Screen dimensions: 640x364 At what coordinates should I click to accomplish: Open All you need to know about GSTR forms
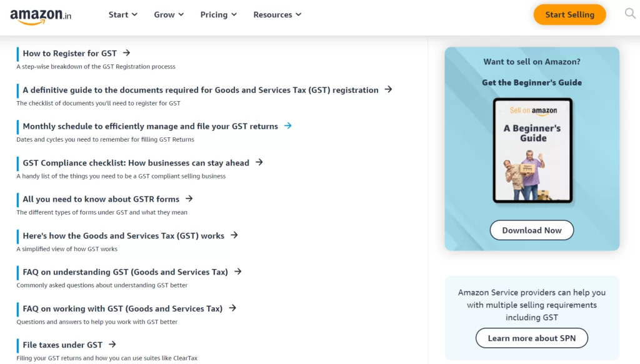point(101,199)
